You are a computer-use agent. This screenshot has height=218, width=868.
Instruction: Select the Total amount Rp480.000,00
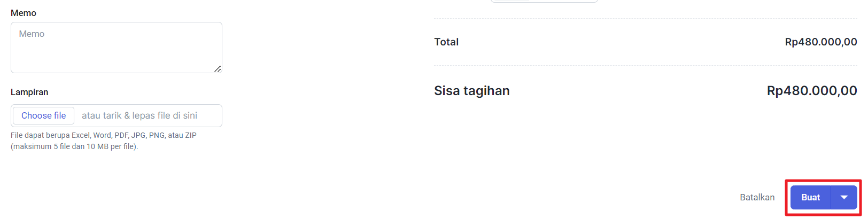click(x=820, y=42)
